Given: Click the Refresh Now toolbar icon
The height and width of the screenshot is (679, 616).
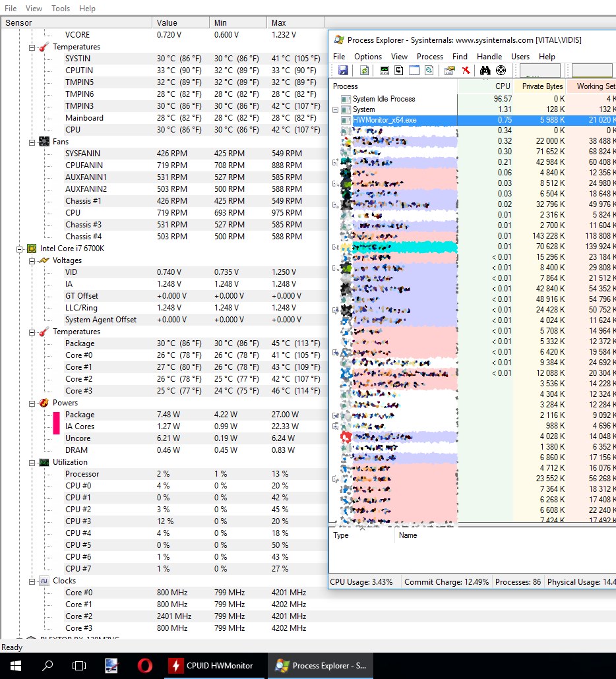Looking at the screenshot, I should pos(364,70).
